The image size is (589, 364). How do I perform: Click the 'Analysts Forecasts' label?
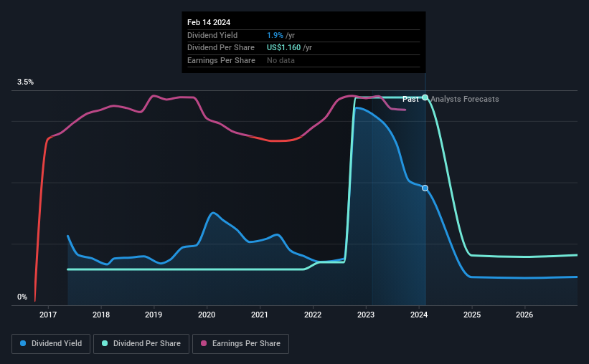pos(465,99)
